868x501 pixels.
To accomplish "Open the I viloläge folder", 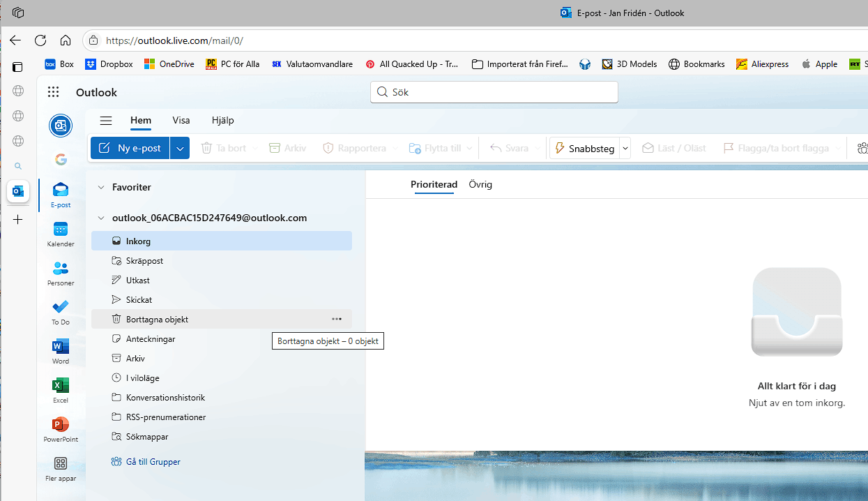I will click(222, 377).
